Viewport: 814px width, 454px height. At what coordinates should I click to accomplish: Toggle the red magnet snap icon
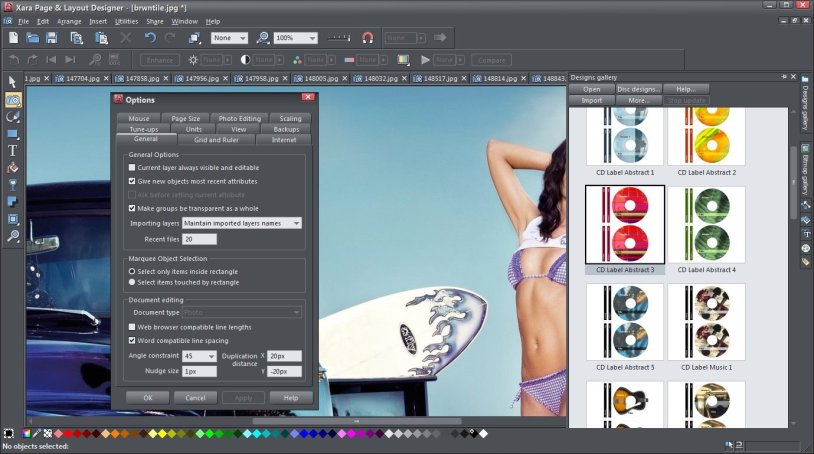[x=367, y=38]
